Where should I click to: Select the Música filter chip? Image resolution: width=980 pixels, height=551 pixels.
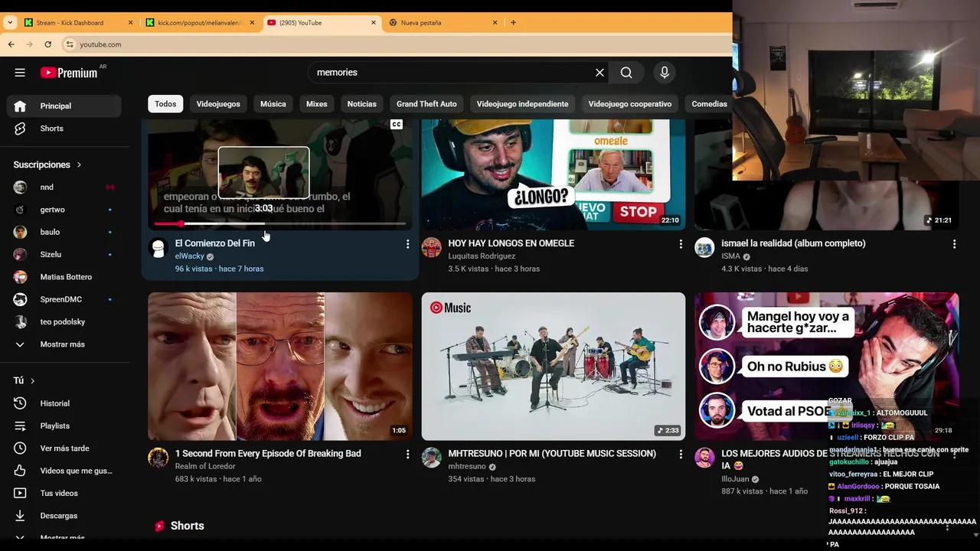[273, 104]
